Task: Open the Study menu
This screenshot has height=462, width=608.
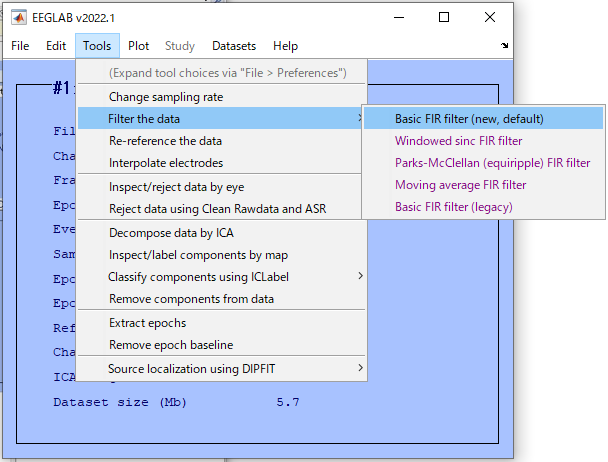Action: pyautogui.click(x=180, y=46)
